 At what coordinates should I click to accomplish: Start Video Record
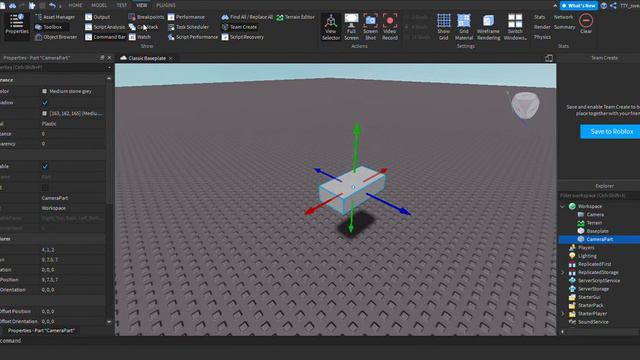(390, 27)
